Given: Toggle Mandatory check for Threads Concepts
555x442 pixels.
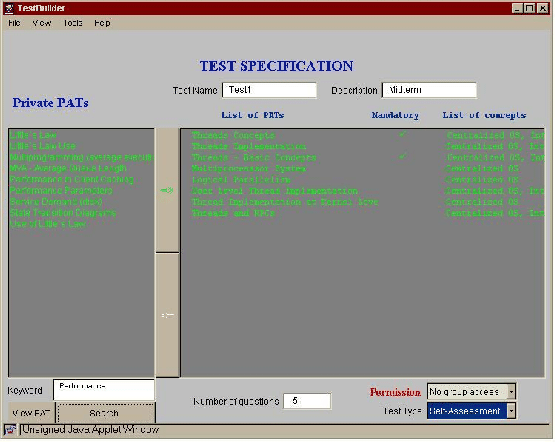Looking at the screenshot, I should (x=402, y=134).
